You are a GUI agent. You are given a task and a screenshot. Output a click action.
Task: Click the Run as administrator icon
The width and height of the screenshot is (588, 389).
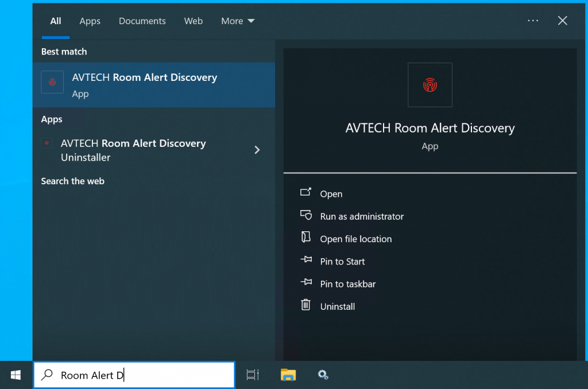pos(306,216)
